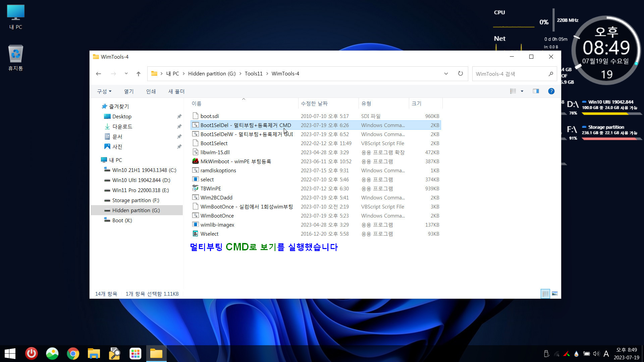Screen dimensions: 644x362
Task: Sort by 수정한 날짜 column header
Action: pos(328,104)
